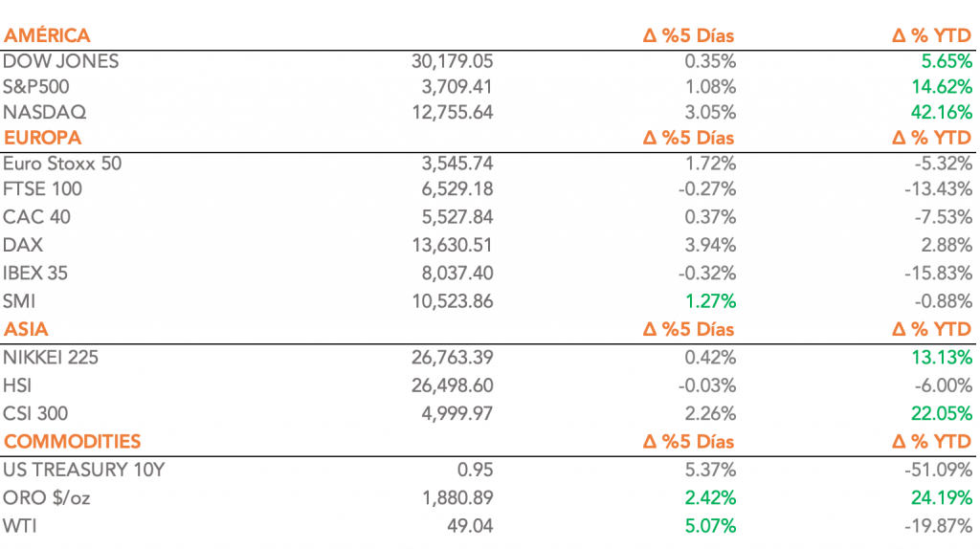Click the ORO $/oz row label
This screenshot has height=549, width=980.
pos(44,497)
